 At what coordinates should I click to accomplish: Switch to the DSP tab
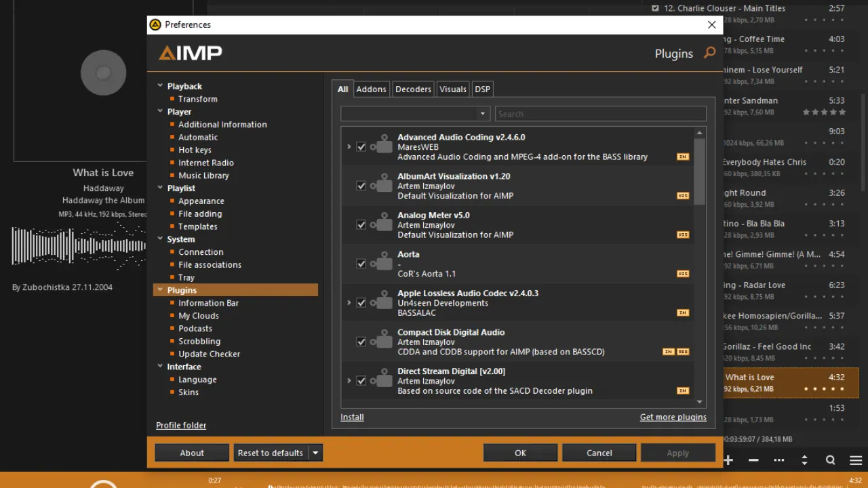coord(482,89)
